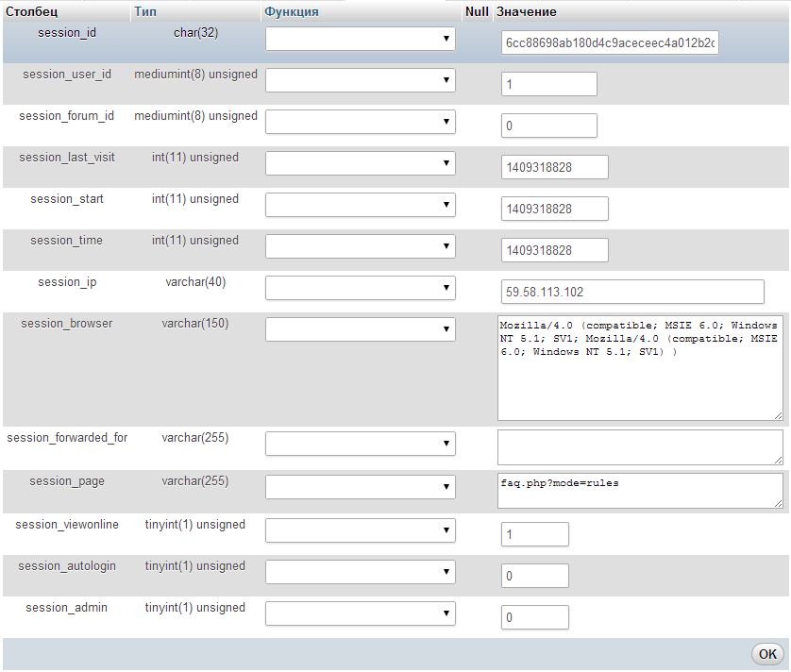Focus the session_user_id value field
The image size is (791, 672).
pos(548,84)
